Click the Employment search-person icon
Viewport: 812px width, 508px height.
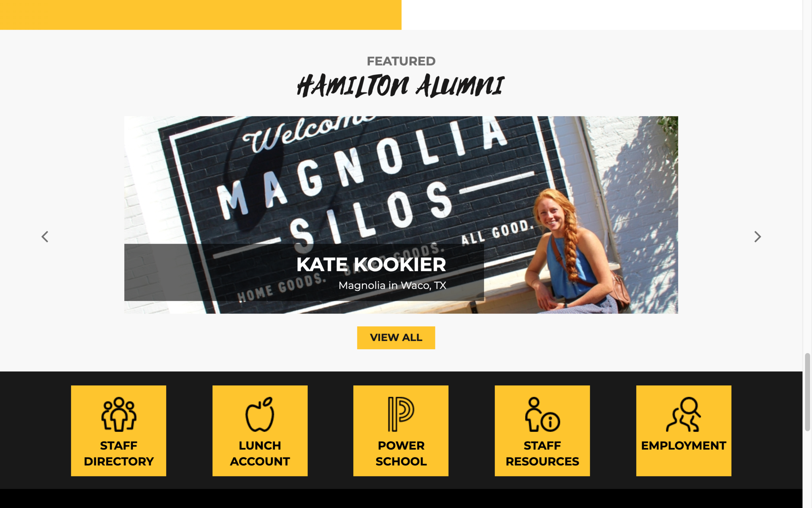point(684,414)
